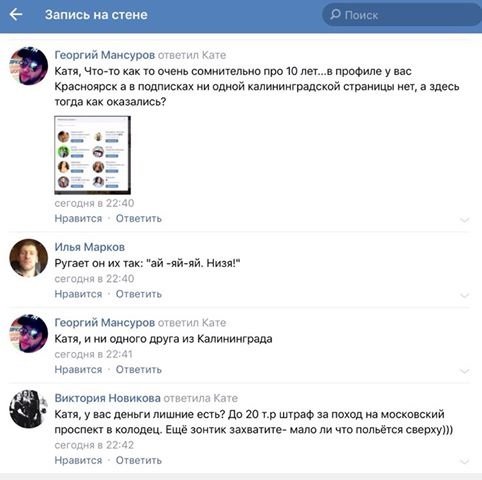
Task: Reply to Виктория Новикова's comment with Ответить
Action: pos(139,460)
